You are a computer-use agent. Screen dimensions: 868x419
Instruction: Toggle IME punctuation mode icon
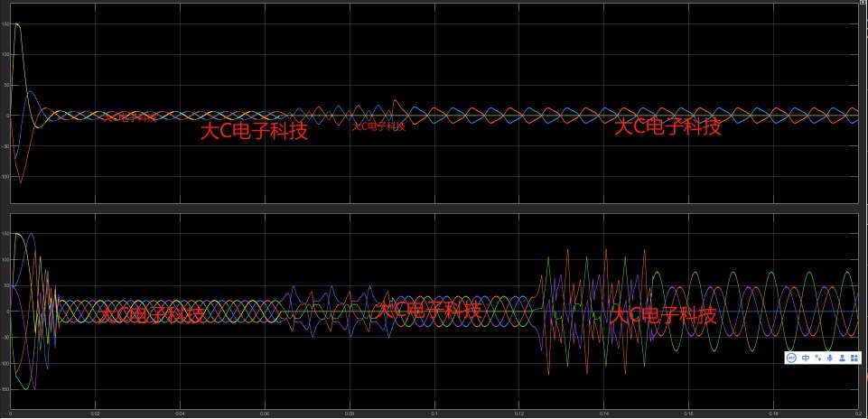pos(818,358)
